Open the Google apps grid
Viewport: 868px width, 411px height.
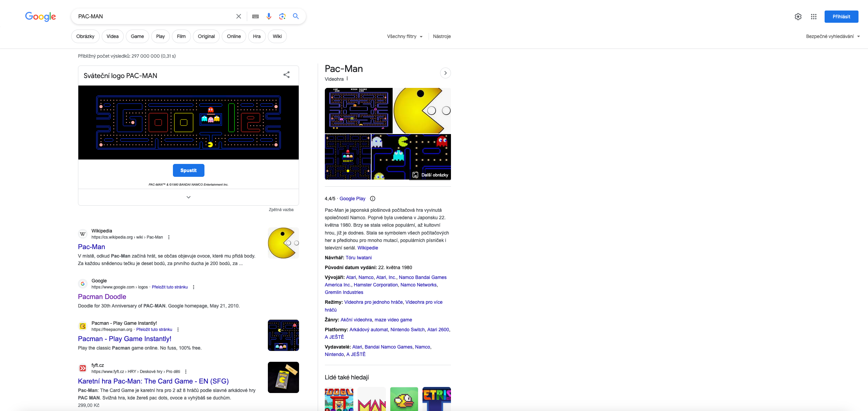tap(813, 17)
